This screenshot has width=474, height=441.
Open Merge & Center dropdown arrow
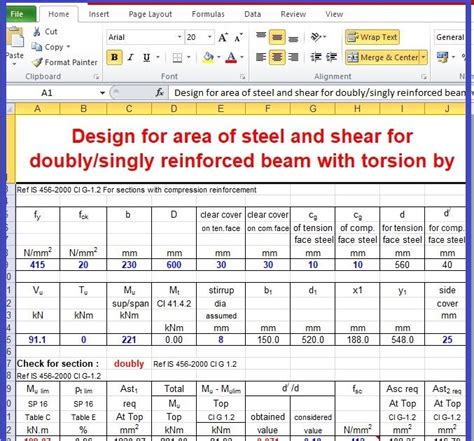point(424,58)
